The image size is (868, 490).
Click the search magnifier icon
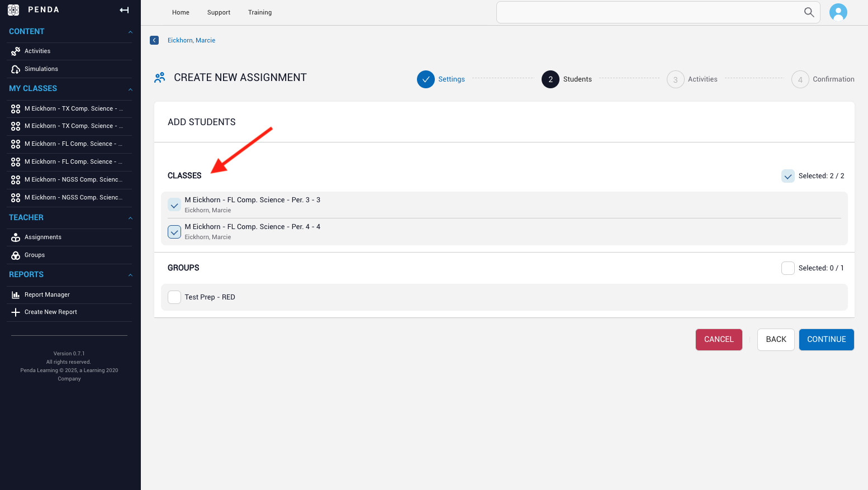pyautogui.click(x=809, y=12)
